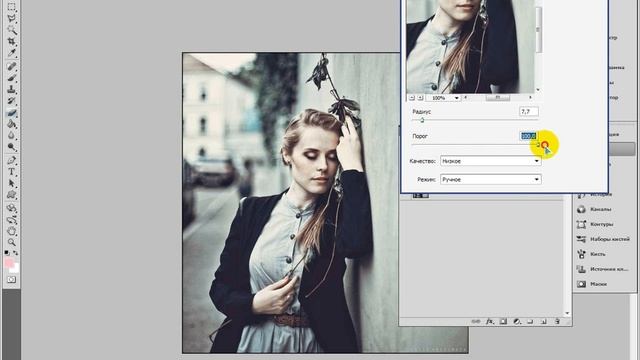The height and width of the screenshot is (360, 640).
Task: Click the Радиус value field
Action: coord(529,111)
